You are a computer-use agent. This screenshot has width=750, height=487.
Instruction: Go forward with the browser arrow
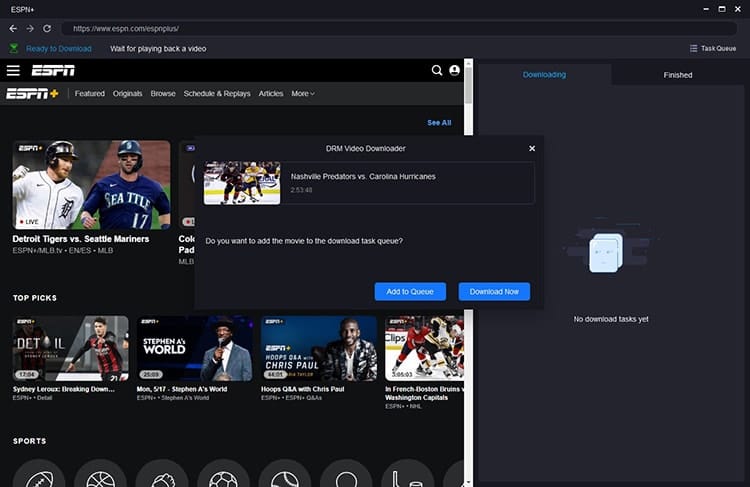tap(30, 29)
